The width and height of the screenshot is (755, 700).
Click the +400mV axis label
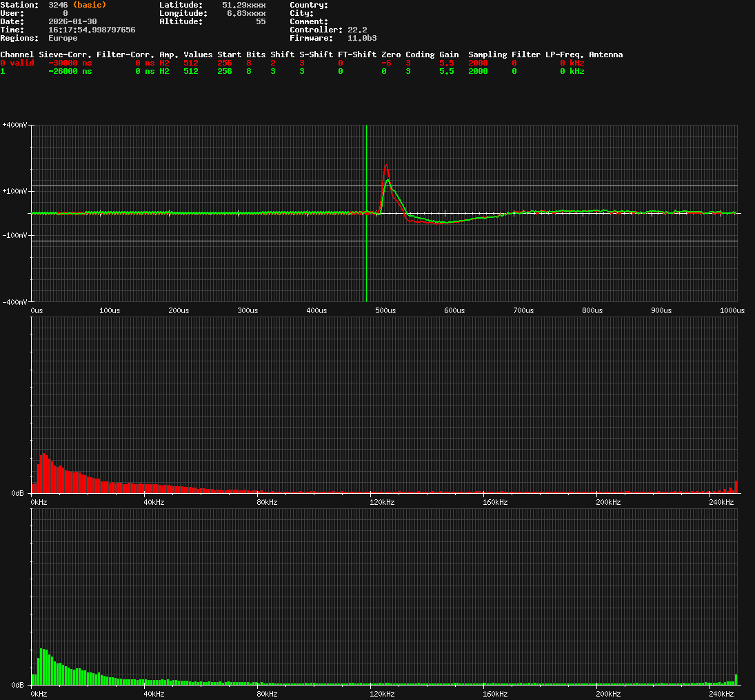tap(14, 126)
